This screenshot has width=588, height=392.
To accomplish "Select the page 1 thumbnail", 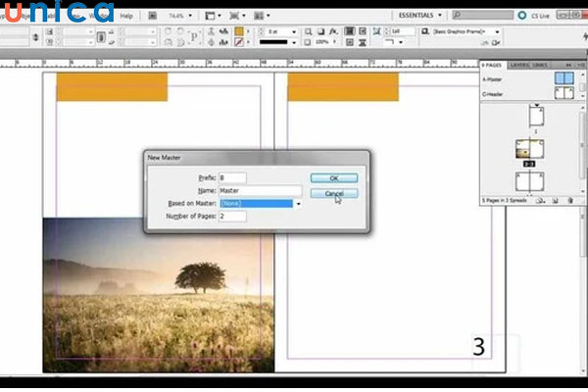I will pyautogui.click(x=536, y=117).
